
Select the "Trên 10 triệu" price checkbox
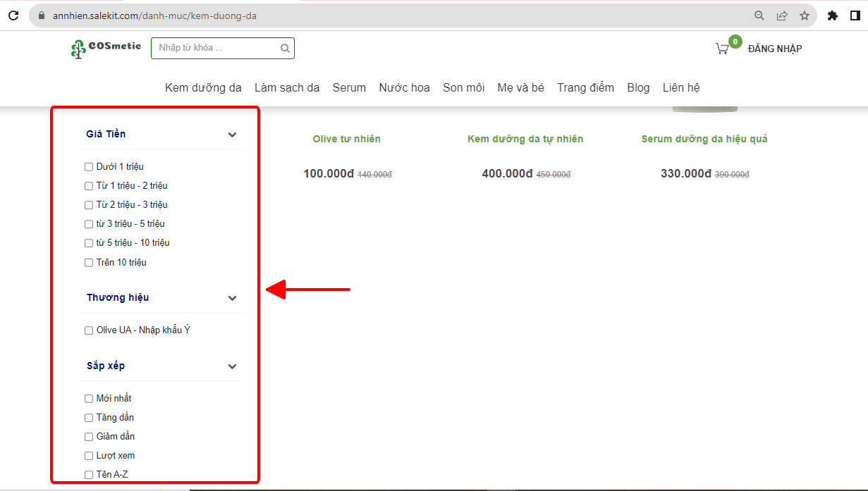coord(89,263)
